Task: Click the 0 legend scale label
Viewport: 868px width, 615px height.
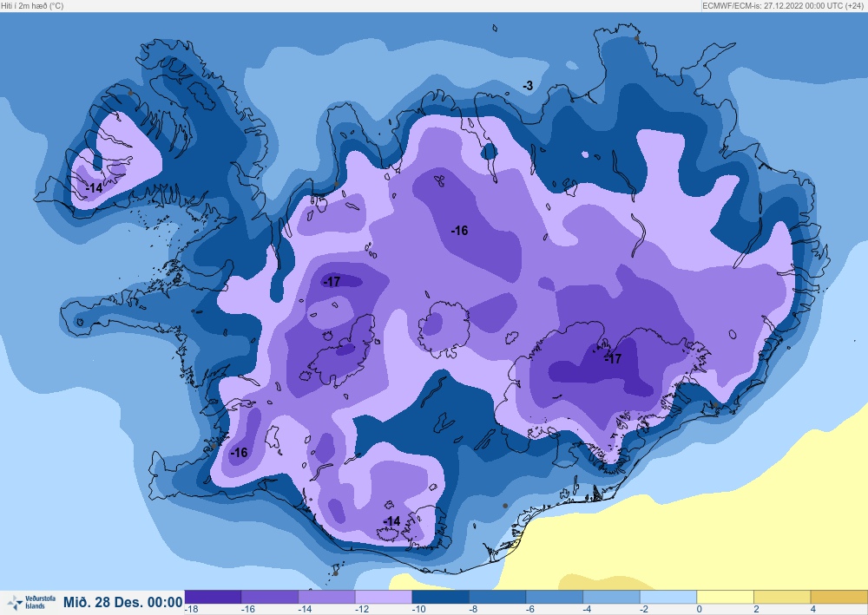Action: 700,610
